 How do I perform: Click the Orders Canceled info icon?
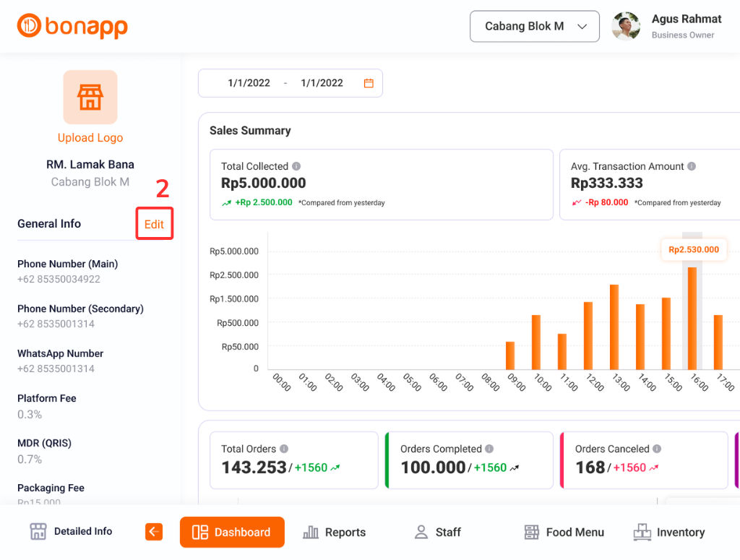[x=657, y=449]
